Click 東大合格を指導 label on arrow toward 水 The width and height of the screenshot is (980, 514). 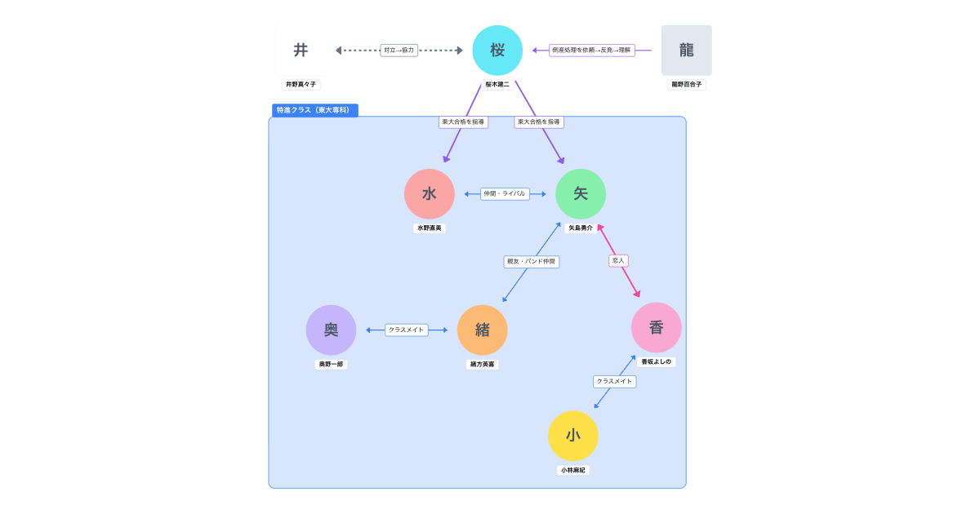(x=463, y=122)
